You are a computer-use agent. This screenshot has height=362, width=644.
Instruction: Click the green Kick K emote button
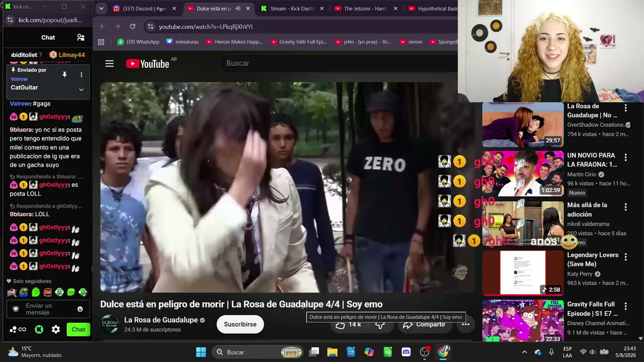pos(39,329)
